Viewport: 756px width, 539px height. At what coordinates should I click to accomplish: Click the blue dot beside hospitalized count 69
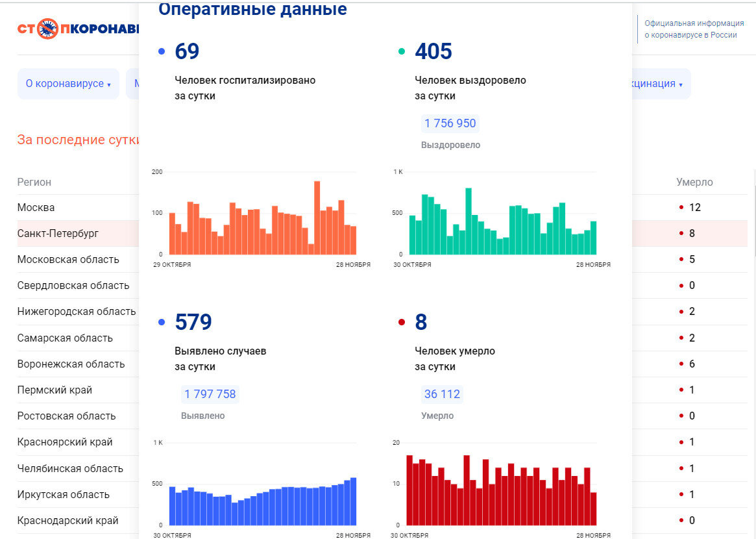(x=161, y=51)
